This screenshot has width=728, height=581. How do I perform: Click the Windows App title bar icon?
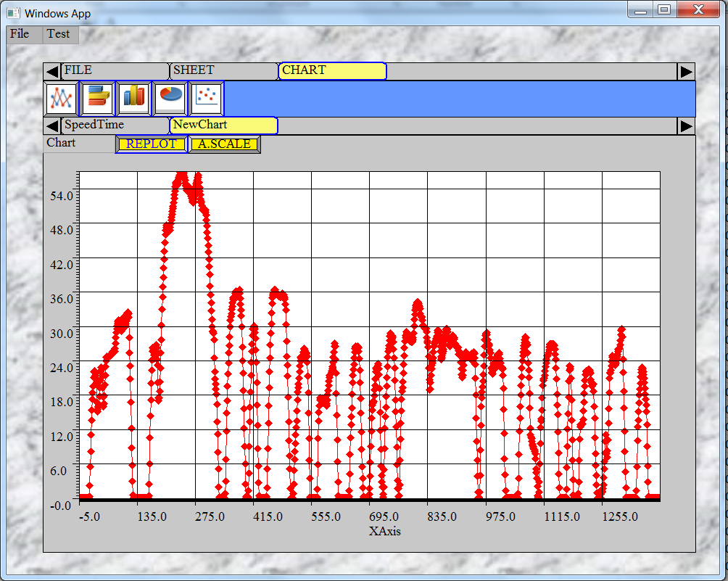14,13
